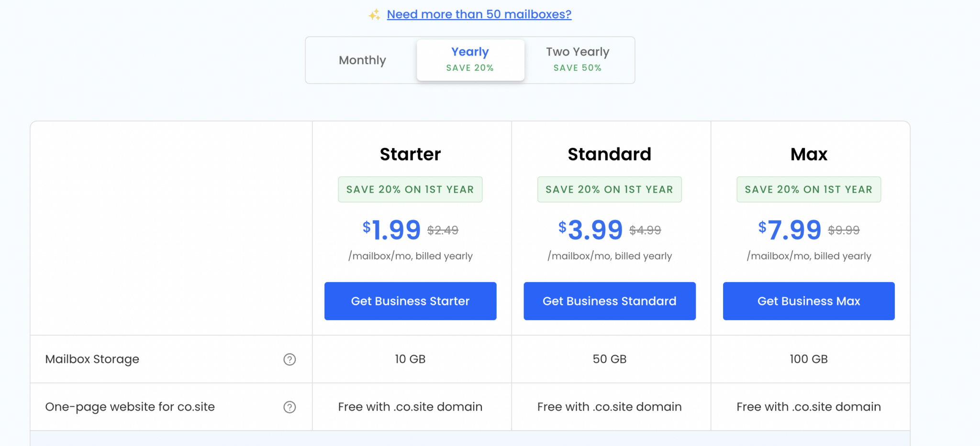
Task: Click the $3.99 Standard price
Action: click(x=590, y=229)
